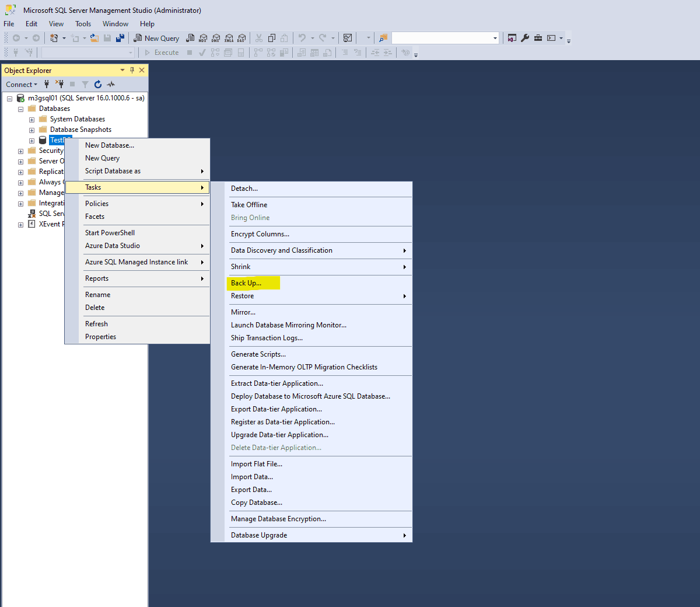Start an Analysis Services XMLA query
Viewport: 700px width, 607px height.
tap(229, 38)
